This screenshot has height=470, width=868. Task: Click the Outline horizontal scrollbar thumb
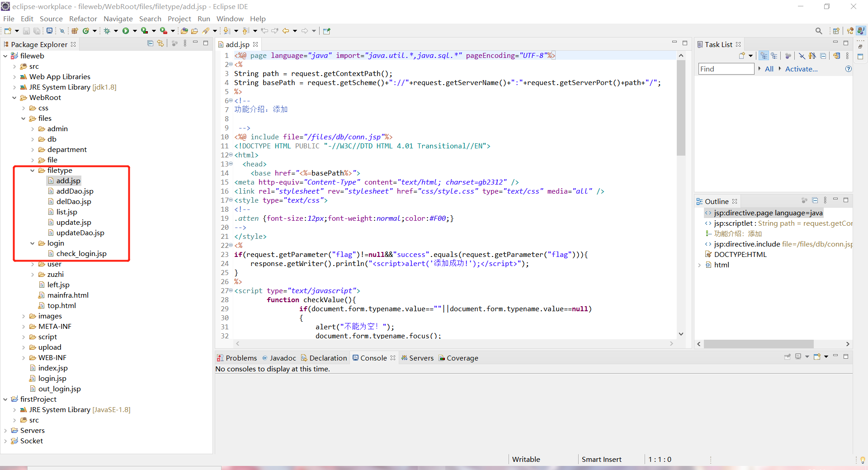click(x=759, y=344)
